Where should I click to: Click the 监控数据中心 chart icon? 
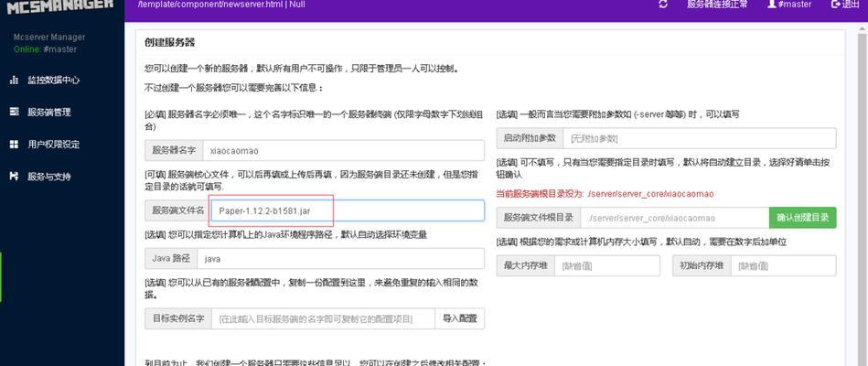pyautogui.click(x=15, y=81)
